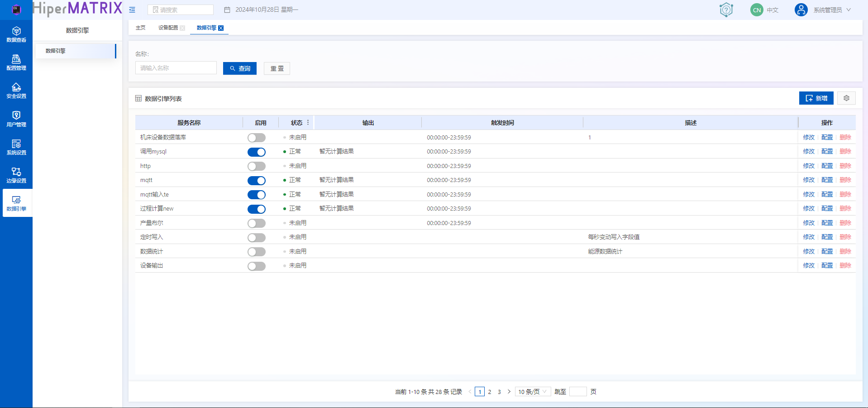
Task: Select the 数据引擎 tab
Action: [x=206, y=28]
